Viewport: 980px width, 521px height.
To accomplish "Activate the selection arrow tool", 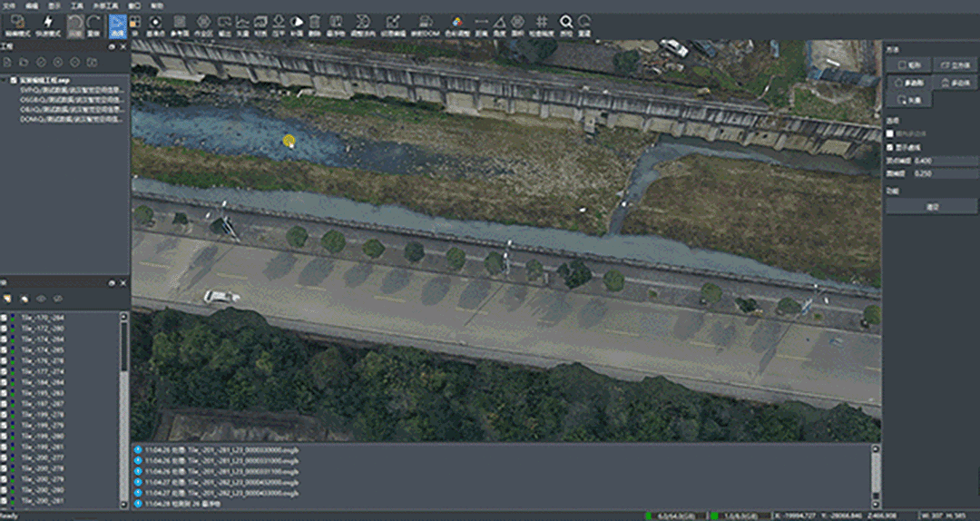I will (x=118, y=25).
